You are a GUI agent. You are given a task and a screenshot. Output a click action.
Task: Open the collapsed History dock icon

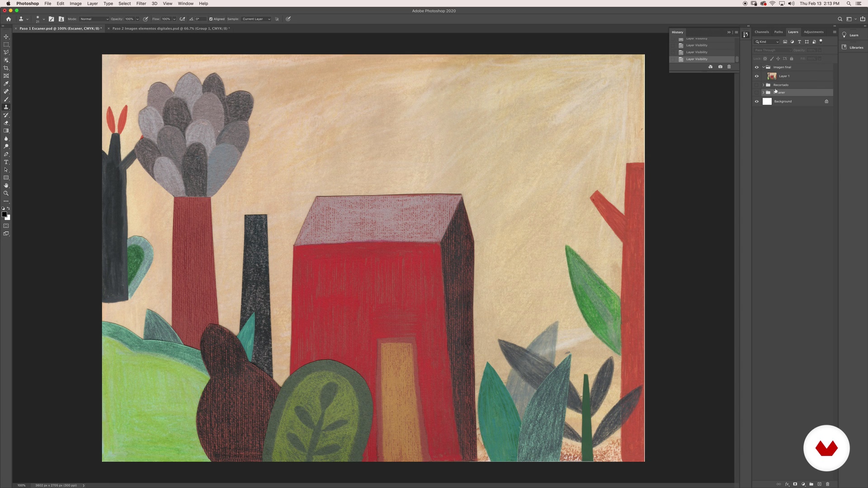point(745,34)
